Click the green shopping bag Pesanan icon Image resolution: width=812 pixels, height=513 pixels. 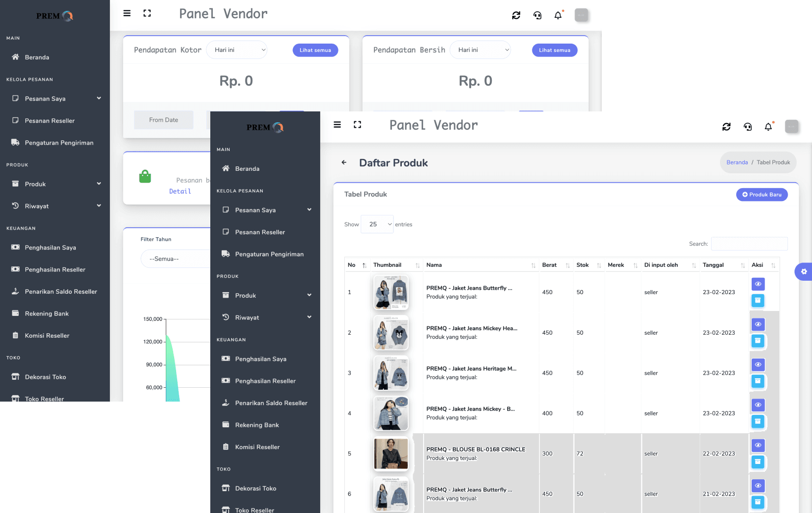[x=145, y=177]
